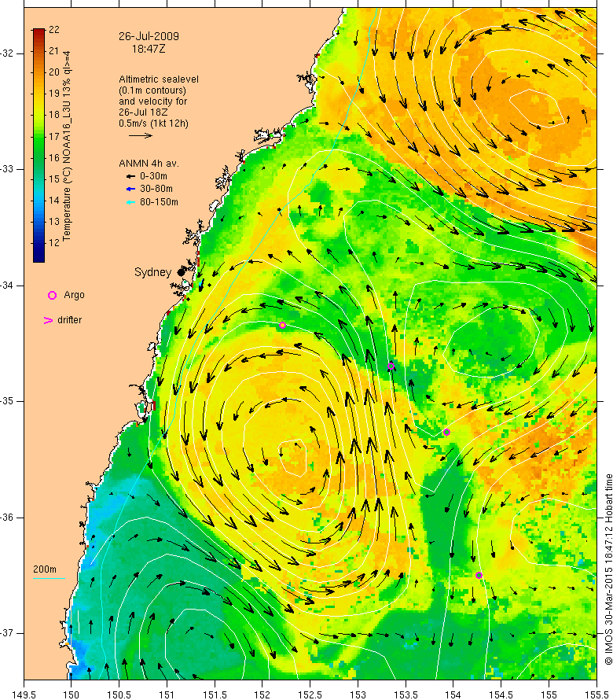Click the "ANMN 4h av." legend heading

[149, 164]
